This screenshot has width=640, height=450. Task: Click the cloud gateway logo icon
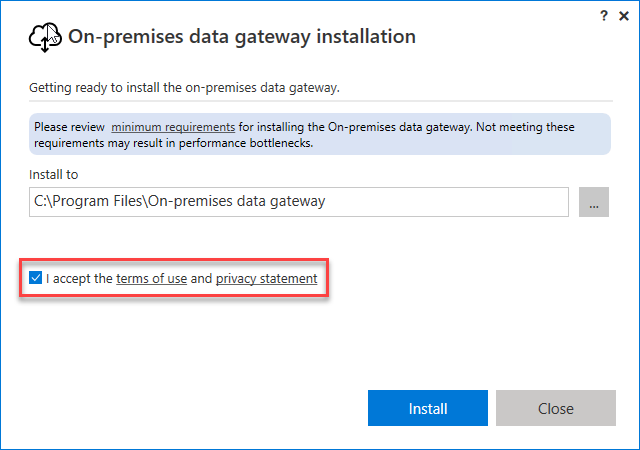(x=46, y=38)
